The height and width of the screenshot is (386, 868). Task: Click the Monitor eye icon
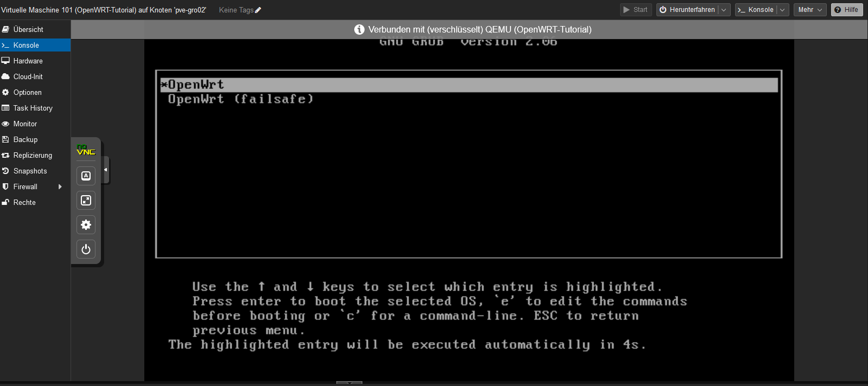coord(5,124)
